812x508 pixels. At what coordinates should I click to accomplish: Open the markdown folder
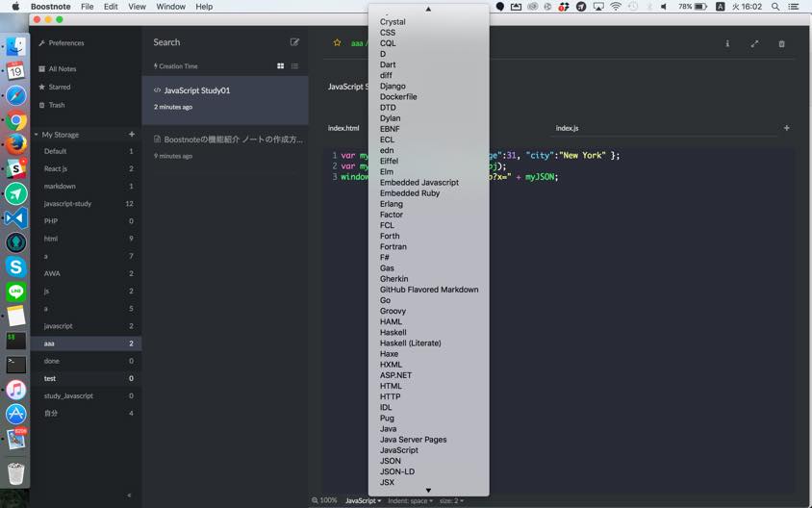coord(86,186)
